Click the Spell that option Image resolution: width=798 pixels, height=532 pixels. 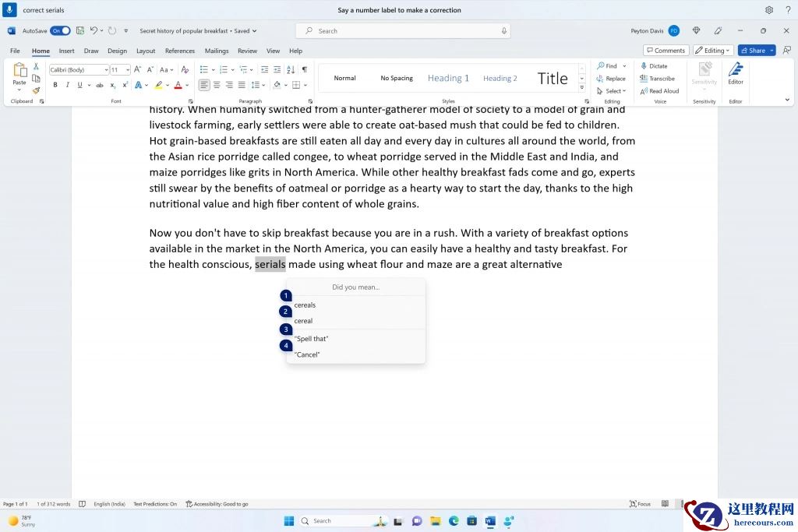312,338
